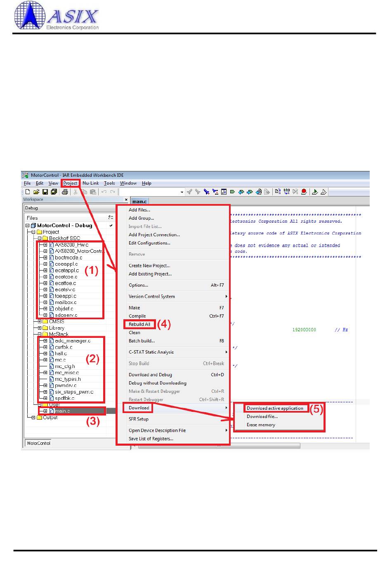The image size is (392, 577).
Task: Expand the Output folder node
Action: (x=33, y=418)
